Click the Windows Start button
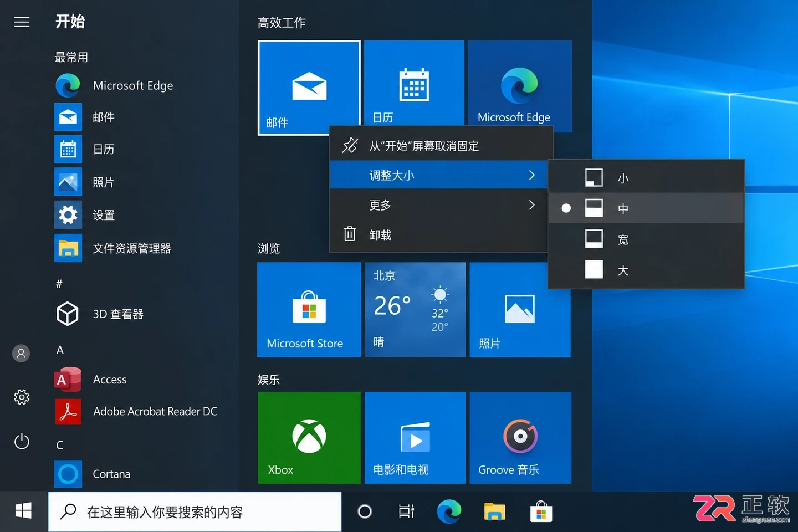 pos(23,511)
